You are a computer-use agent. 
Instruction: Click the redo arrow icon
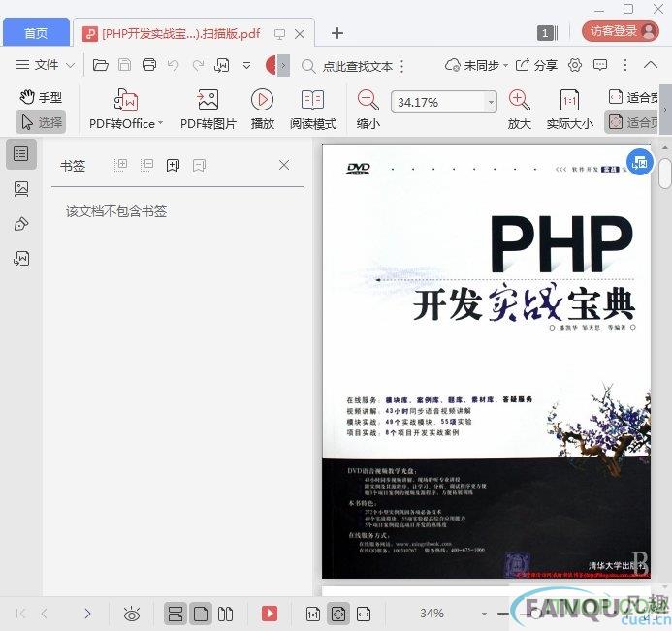198,66
